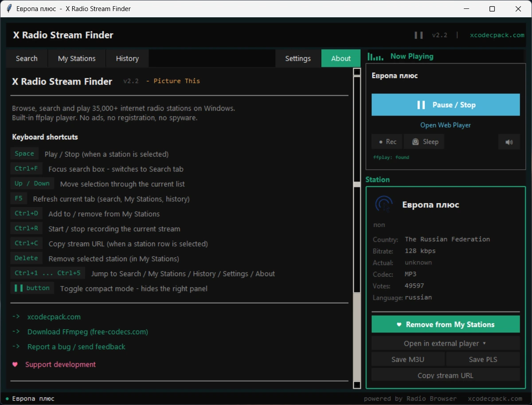Open Report a bug / send feedback link

coord(76,346)
